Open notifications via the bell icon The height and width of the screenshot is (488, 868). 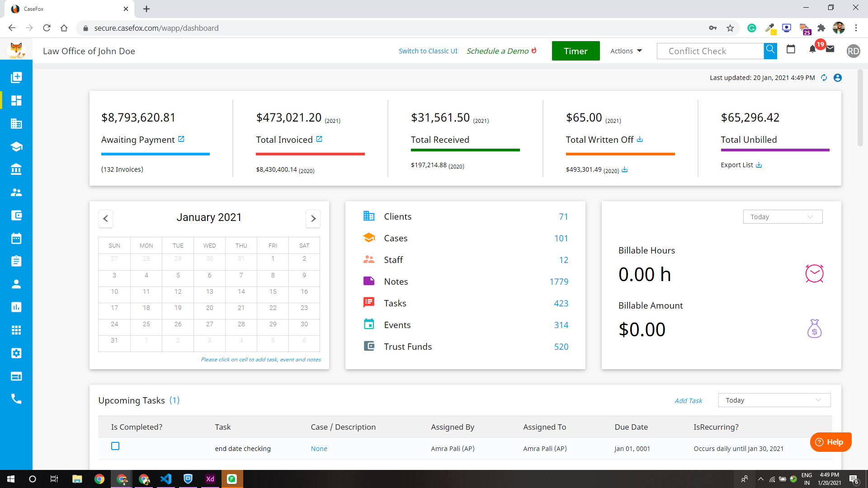(x=812, y=50)
